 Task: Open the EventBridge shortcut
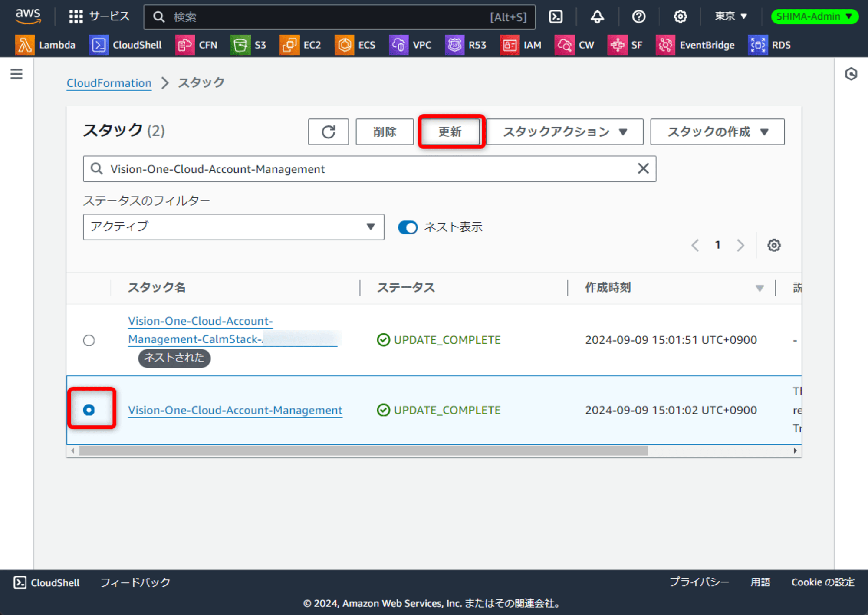695,45
